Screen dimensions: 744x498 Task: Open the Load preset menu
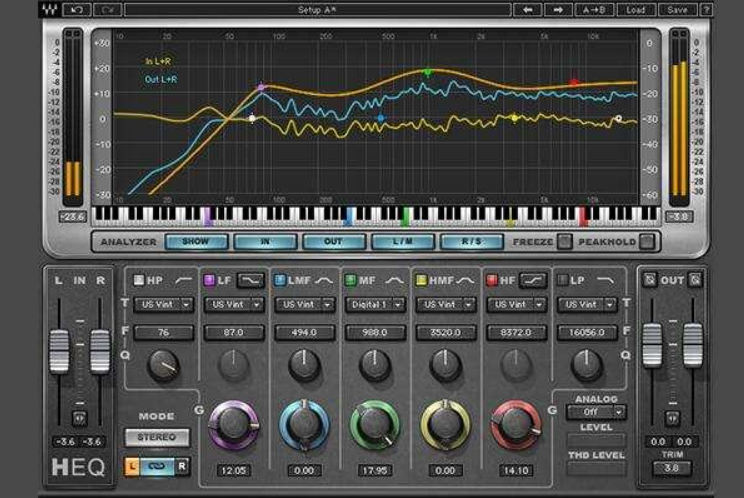coord(635,9)
